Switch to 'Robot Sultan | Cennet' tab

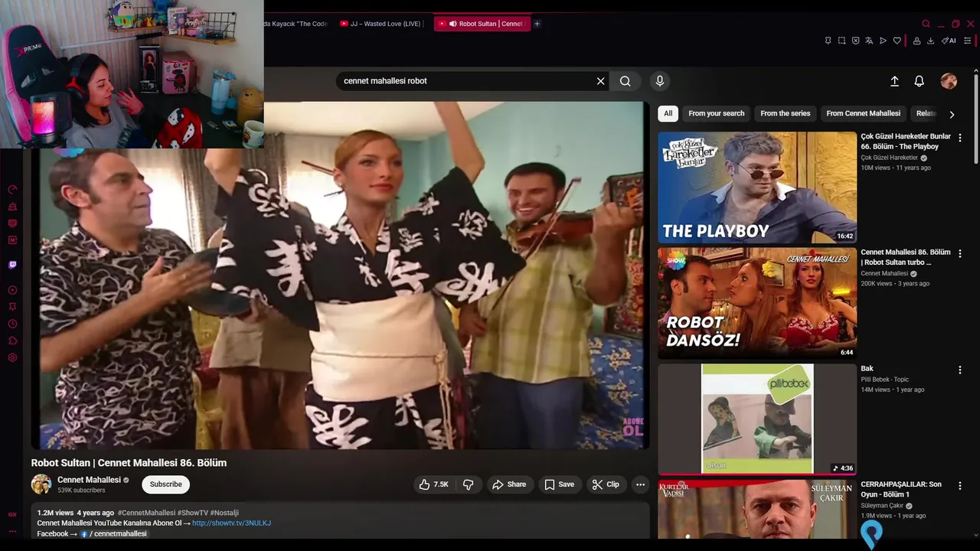[482, 24]
